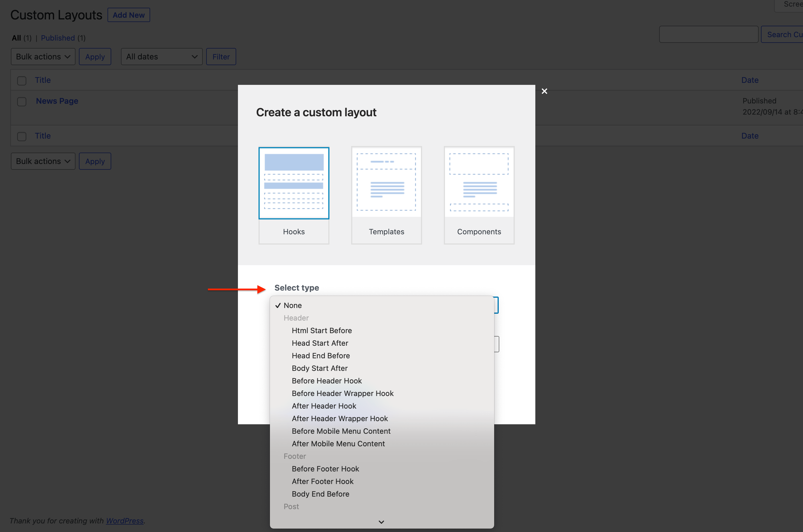The height and width of the screenshot is (532, 803).
Task: Click the search layouts input field
Action: click(708, 34)
